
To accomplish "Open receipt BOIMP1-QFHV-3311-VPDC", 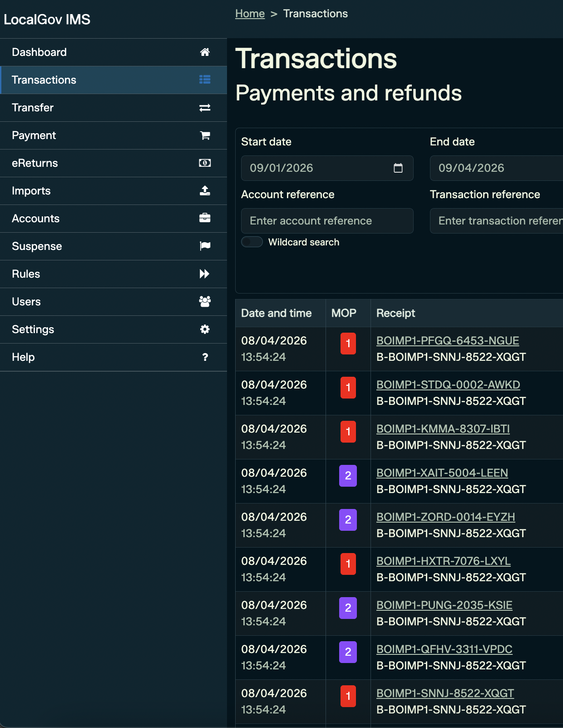I will (x=444, y=649).
